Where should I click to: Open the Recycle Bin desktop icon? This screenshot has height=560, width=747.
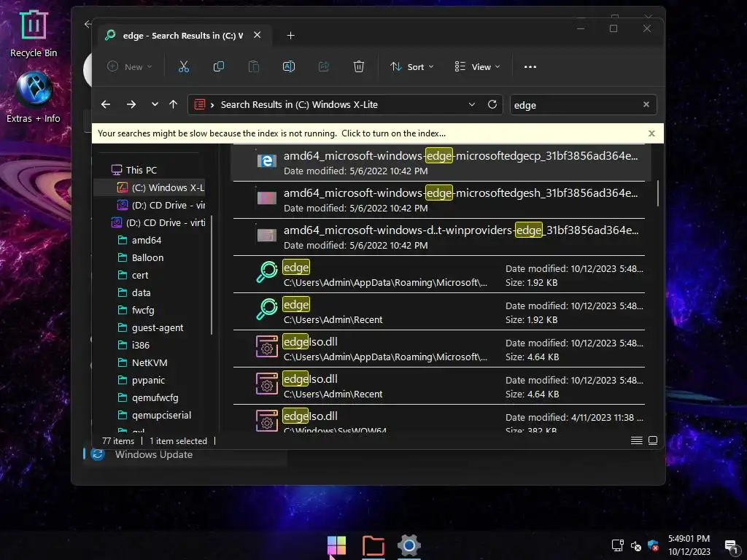point(34,34)
